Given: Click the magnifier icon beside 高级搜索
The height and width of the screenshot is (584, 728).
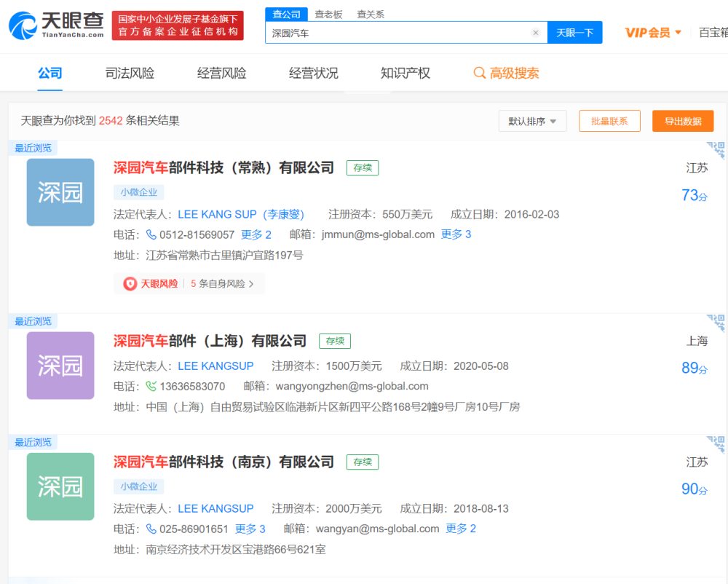Looking at the screenshot, I should (479, 73).
